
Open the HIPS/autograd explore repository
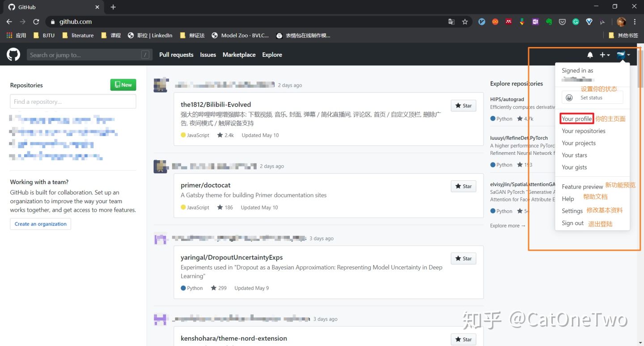pos(507,99)
